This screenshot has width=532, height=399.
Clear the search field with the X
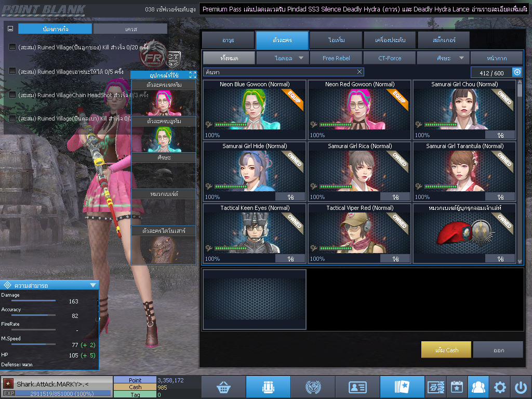pos(360,72)
